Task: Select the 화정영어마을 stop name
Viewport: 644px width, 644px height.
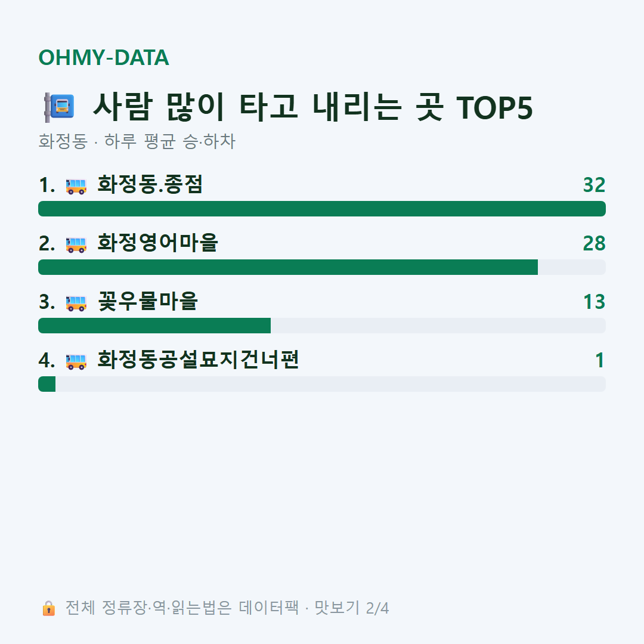Action: point(157,243)
